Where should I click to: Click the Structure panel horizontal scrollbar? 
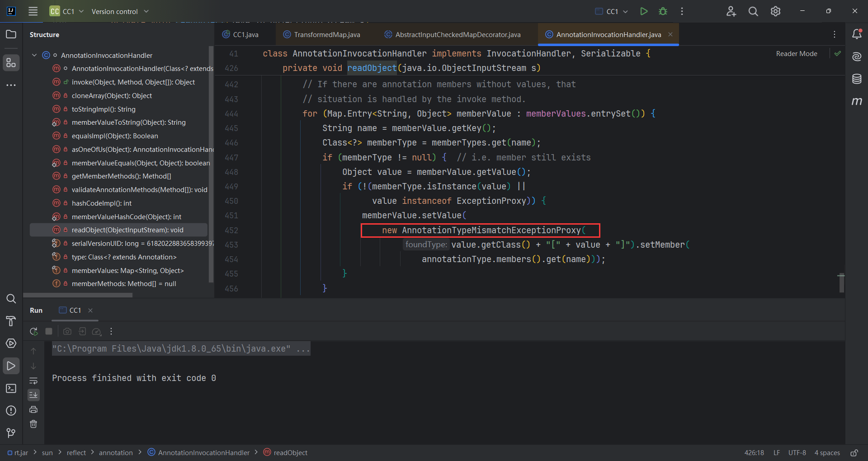click(x=79, y=295)
